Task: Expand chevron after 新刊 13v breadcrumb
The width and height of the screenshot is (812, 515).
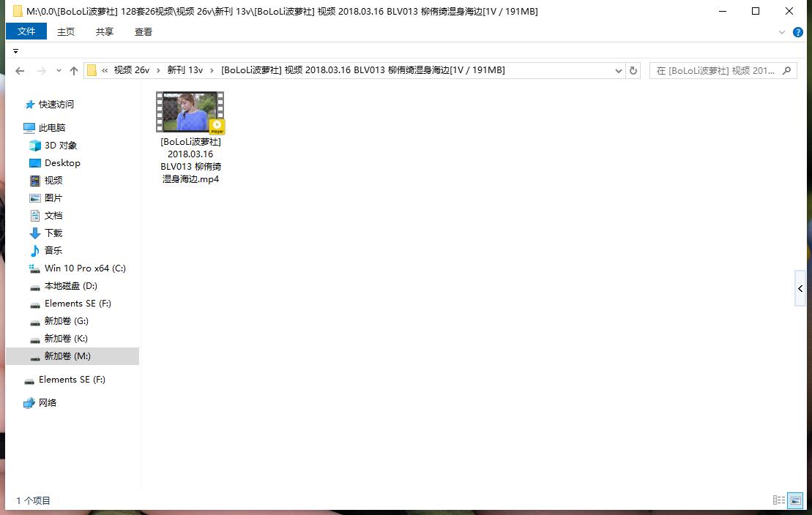Action: (212, 70)
